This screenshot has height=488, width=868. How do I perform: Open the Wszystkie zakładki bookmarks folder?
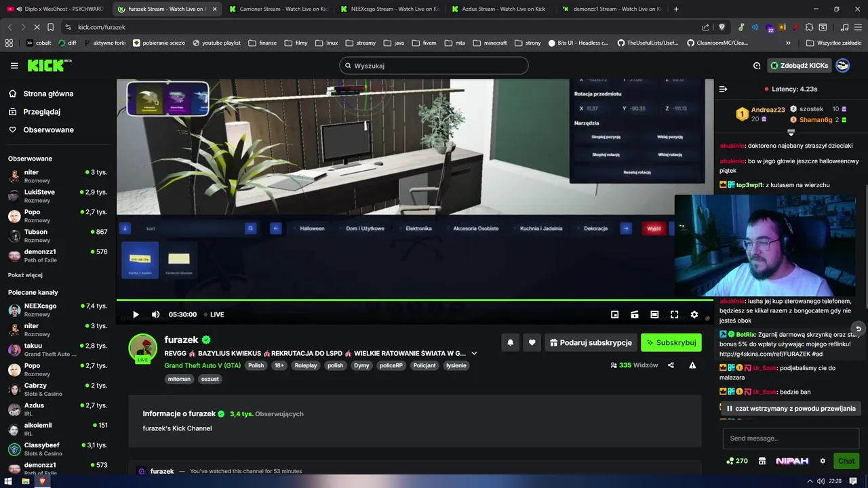click(x=833, y=43)
